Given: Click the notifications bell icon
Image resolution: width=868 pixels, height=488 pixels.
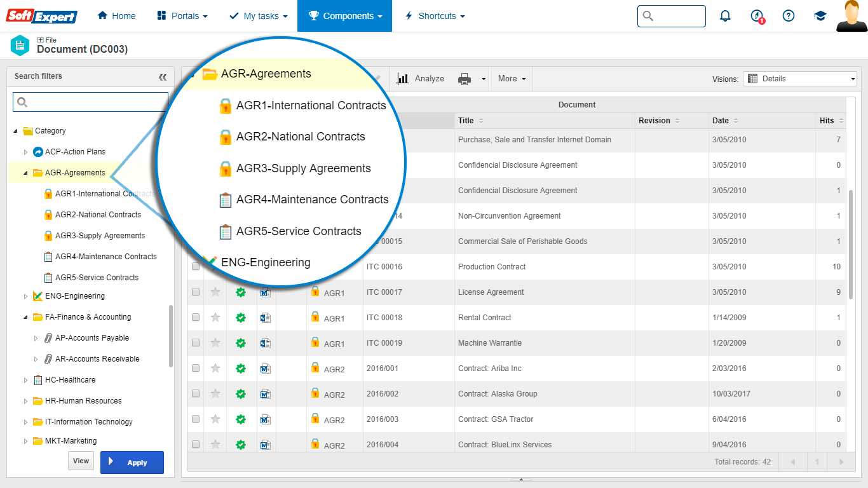Looking at the screenshot, I should click(725, 16).
